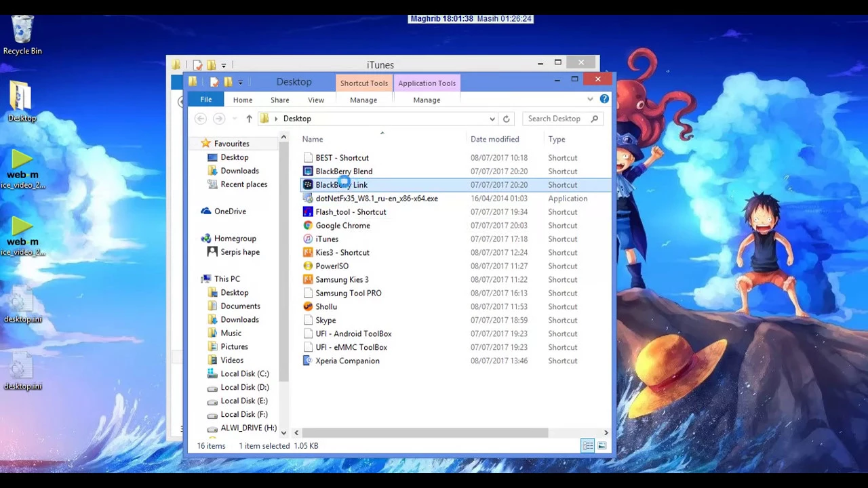Open the recent locations dropdown arrow

(x=235, y=119)
